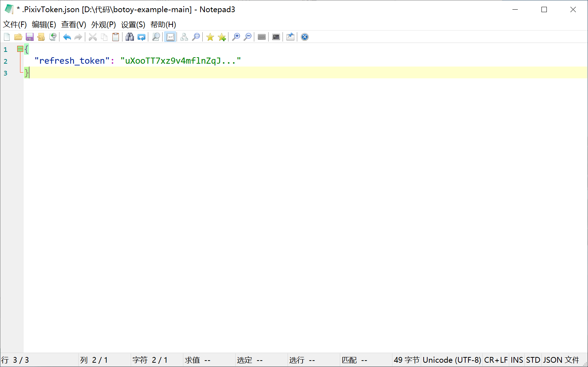Click the grey ruler-like toolbar icon
Screen dimensions: 588x367
coord(262,37)
